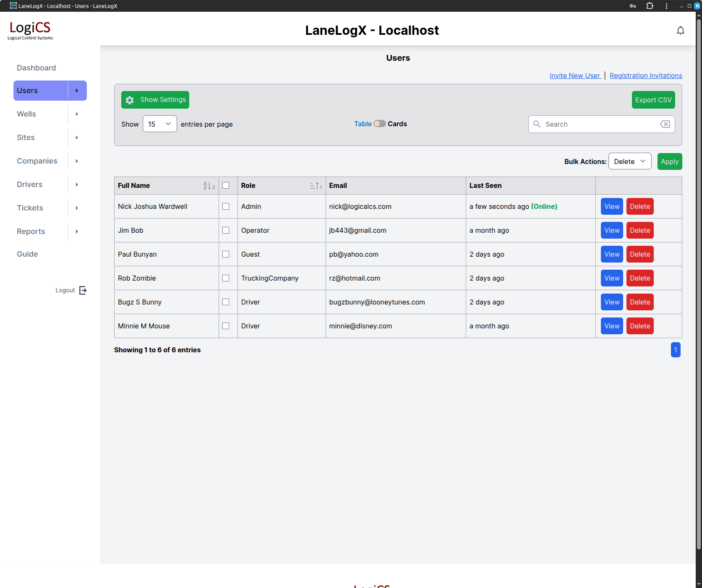Viewport: 702px width, 588px height.
Task: Open Dashboard in the sidebar
Action: point(36,68)
